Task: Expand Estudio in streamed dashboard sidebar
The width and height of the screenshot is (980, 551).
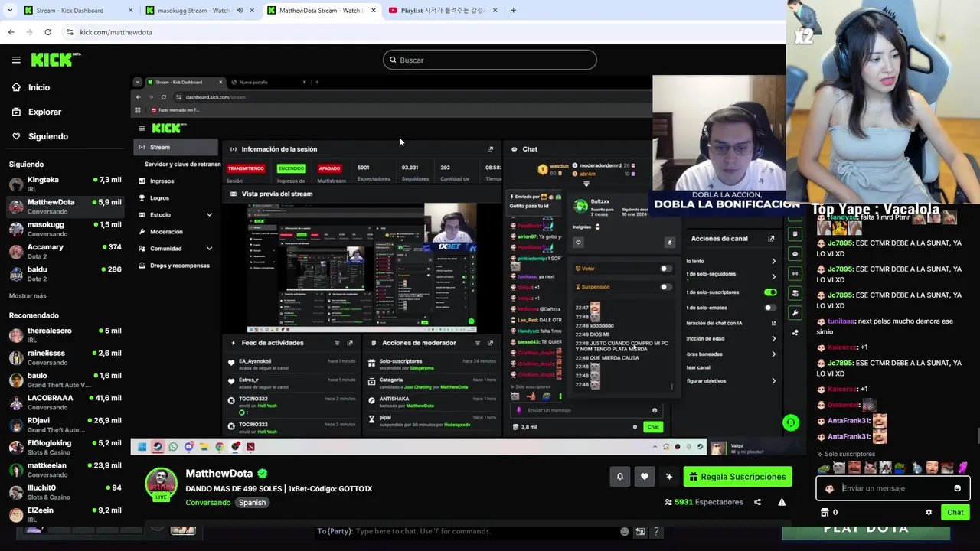Action: pos(209,215)
